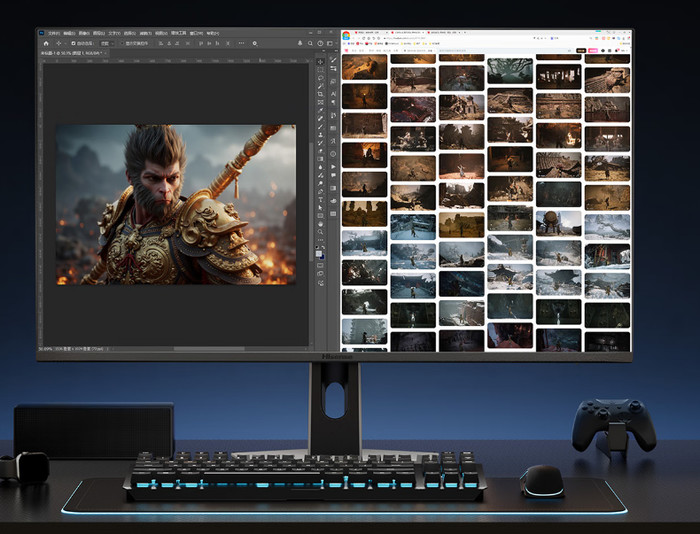
Task: Click the Home icon in options bar
Action: (46, 44)
